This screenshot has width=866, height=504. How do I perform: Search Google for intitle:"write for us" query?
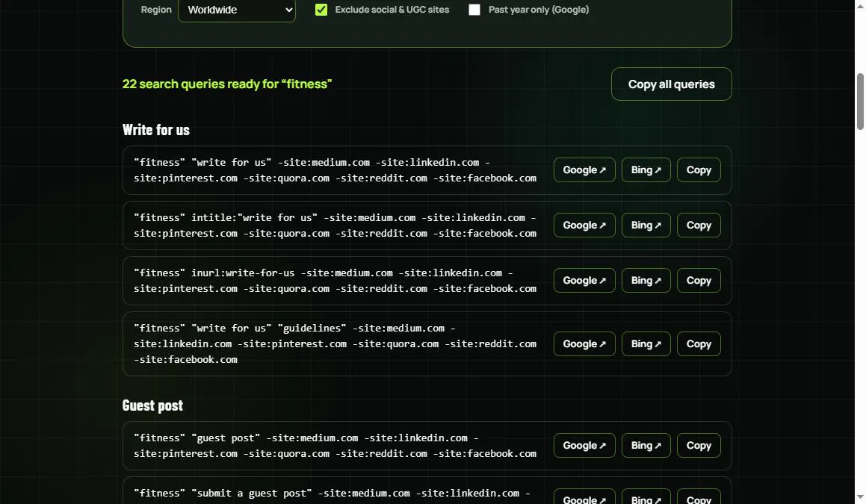584,225
